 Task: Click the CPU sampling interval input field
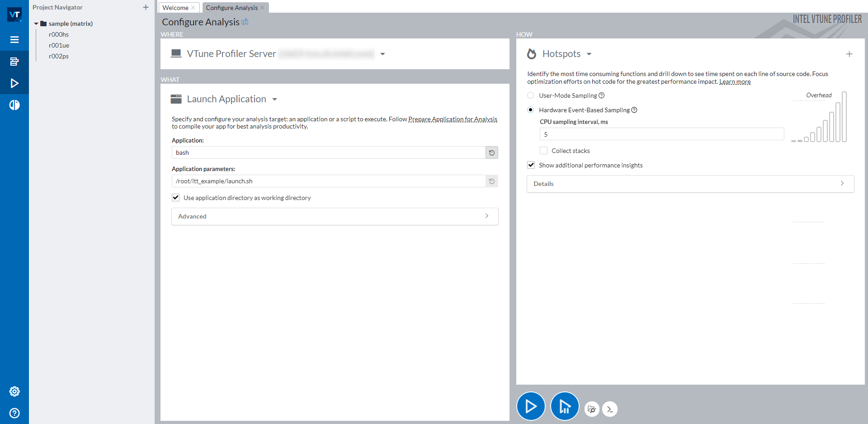(661, 134)
